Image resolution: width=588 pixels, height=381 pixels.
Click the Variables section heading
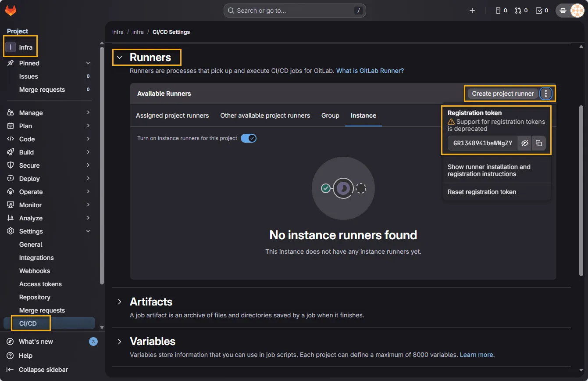[x=153, y=341]
